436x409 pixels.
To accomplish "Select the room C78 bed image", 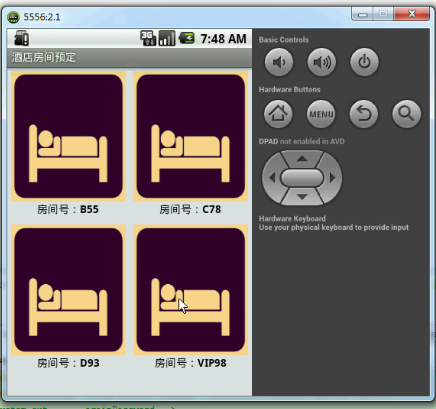I will (x=191, y=136).
